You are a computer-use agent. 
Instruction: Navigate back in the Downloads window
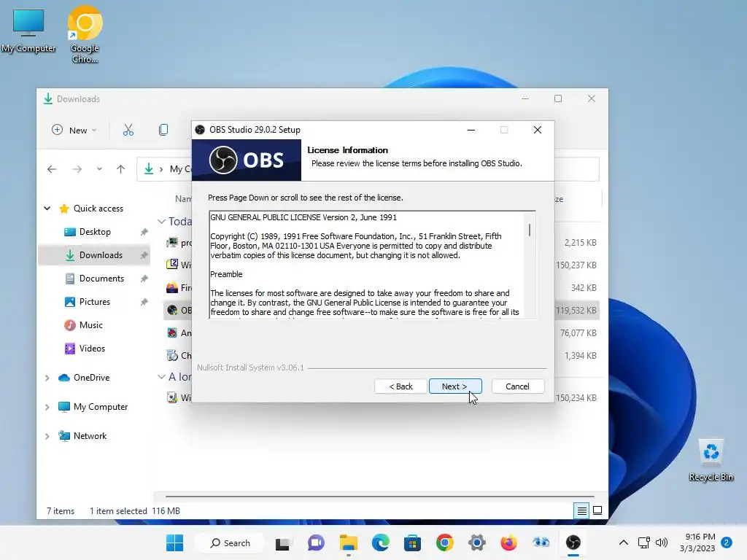[x=52, y=169]
